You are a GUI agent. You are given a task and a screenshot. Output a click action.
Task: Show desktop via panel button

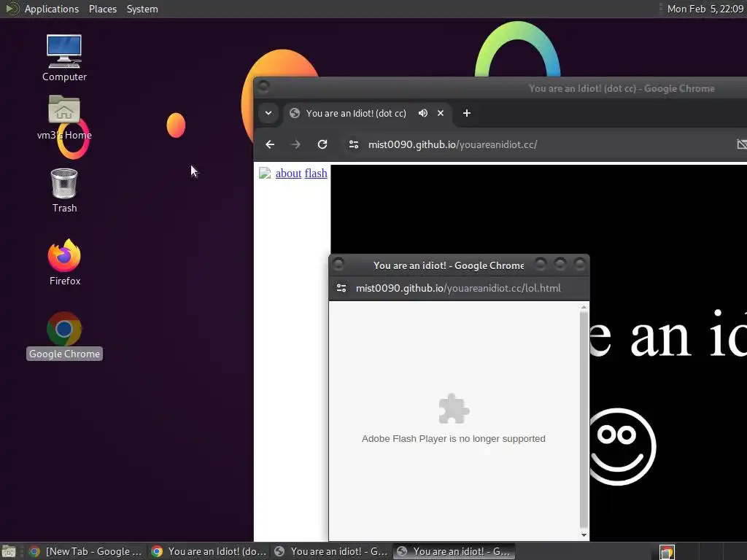[x=9, y=551]
